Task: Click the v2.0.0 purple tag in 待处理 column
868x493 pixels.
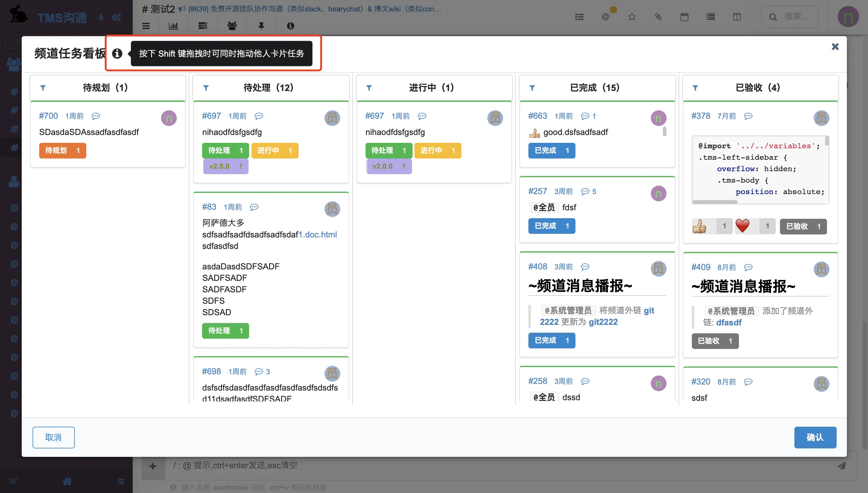Action: [x=226, y=166]
